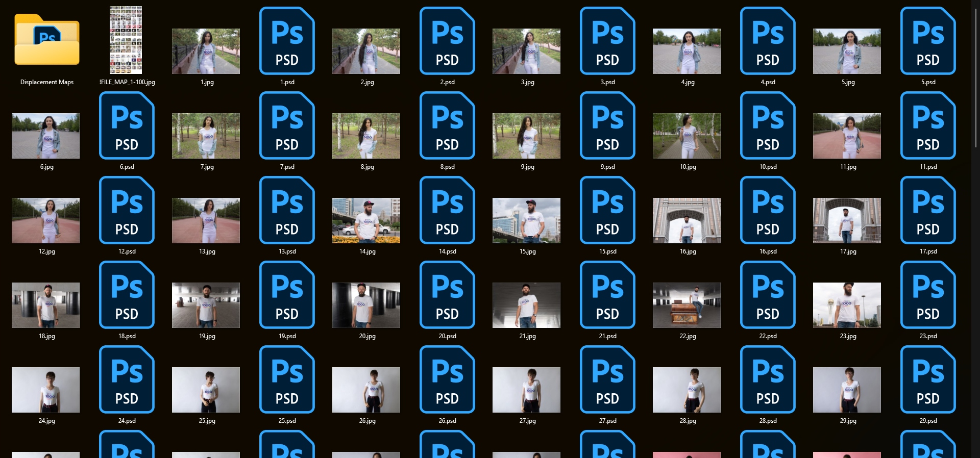Click the 9.psd Photoshop icon
980x458 pixels.
(x=607, y=125)
